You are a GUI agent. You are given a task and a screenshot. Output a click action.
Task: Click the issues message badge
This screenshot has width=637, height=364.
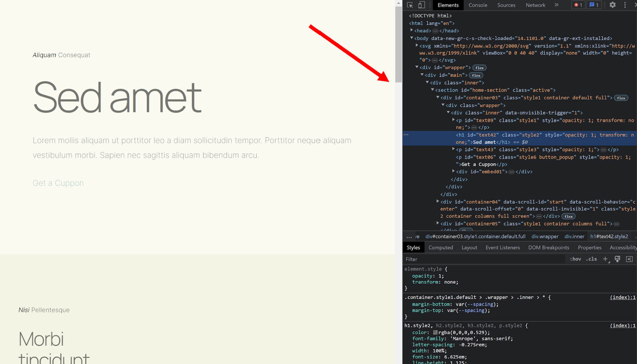coord(594,5)
